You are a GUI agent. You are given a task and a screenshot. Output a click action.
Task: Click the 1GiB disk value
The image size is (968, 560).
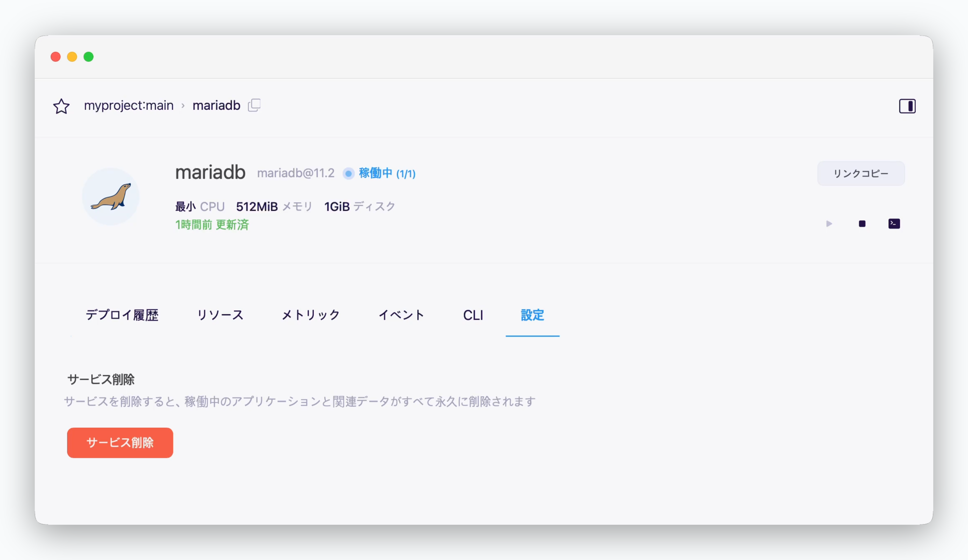(337, 207)
